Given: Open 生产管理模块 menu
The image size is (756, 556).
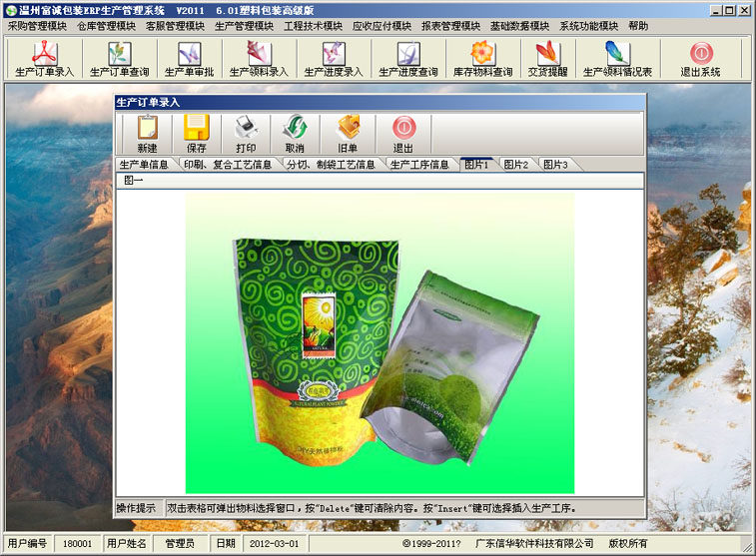Looking at the screenshot, I should [x=244, y=26].
